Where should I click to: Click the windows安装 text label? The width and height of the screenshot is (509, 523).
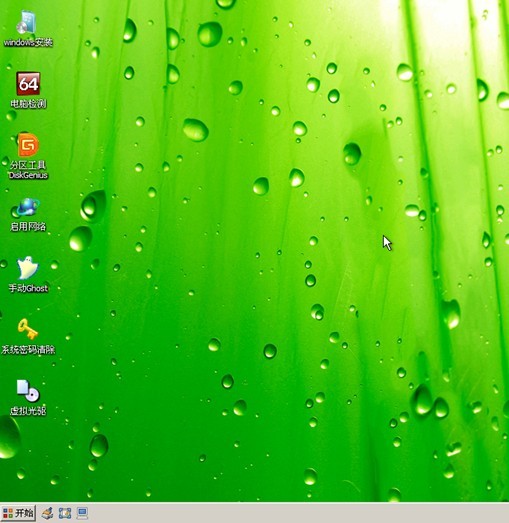pyautogui.click(x=28, y=42)
